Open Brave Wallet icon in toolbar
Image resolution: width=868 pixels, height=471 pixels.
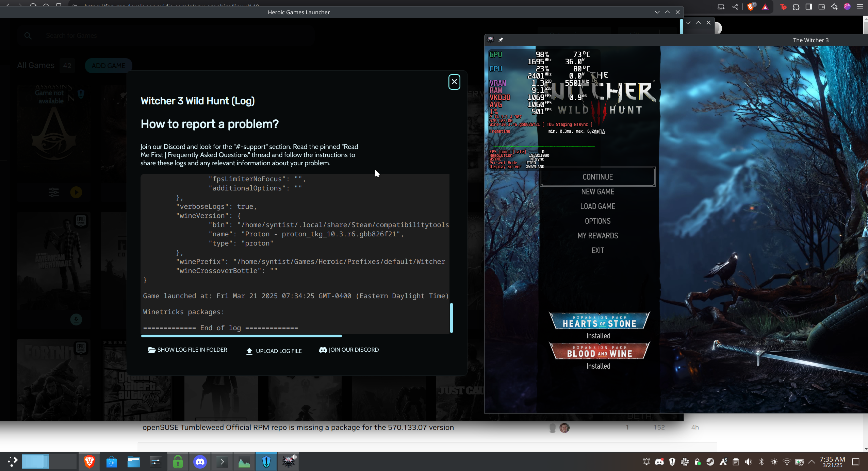pos(821,7)
